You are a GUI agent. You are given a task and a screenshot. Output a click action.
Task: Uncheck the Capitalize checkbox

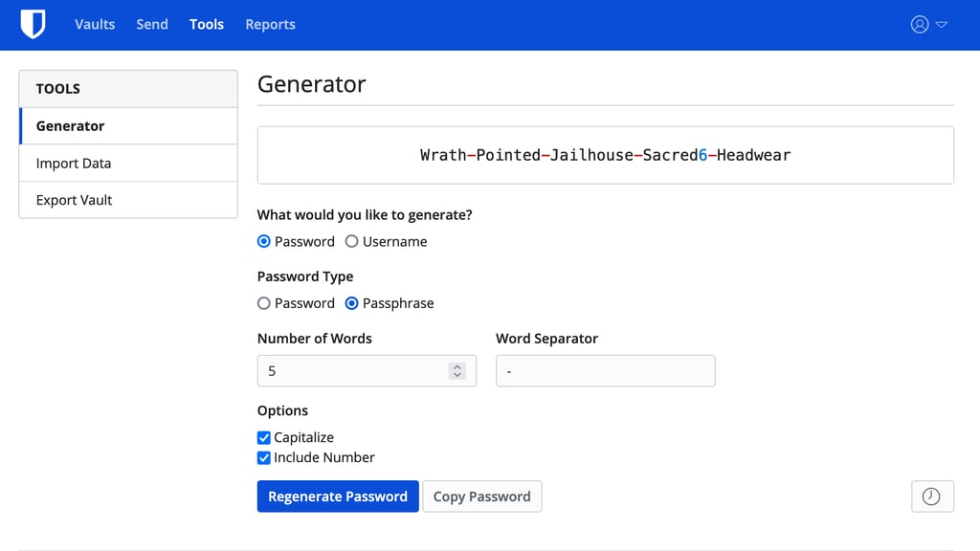pyautogui.click(x=265, y=437)
